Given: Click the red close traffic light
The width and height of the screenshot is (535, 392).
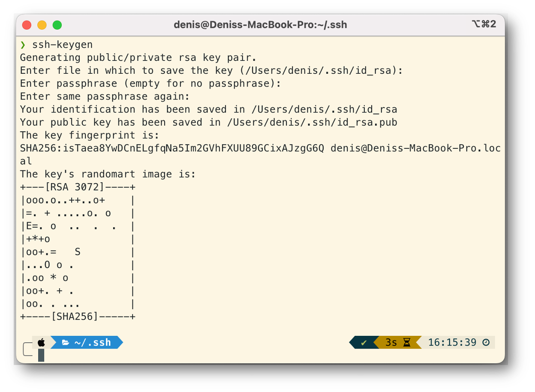Looking at the screenshot, I should [26, 25].
